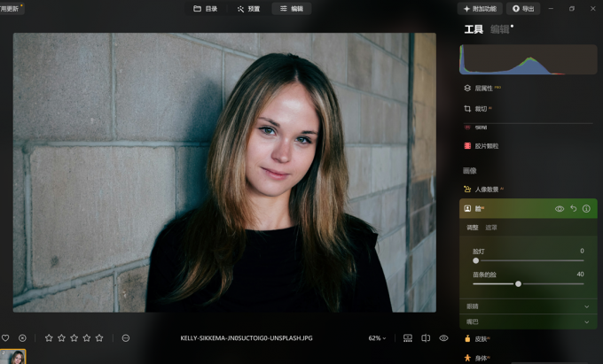Image resolution: width=603 pixels, height=364 pixels.
Task: Reset the 脸 (Face) tool adjustments
Action: click(x=573, y=209)
